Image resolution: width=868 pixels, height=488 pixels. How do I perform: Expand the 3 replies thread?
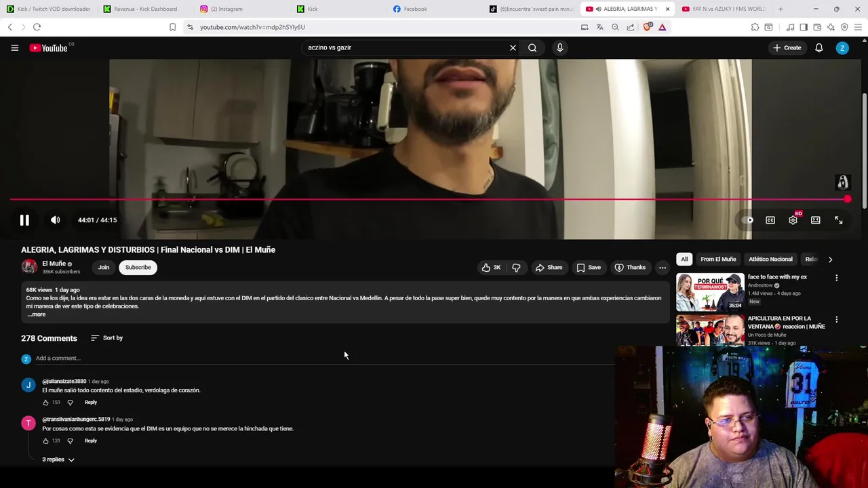coord(58,460)
